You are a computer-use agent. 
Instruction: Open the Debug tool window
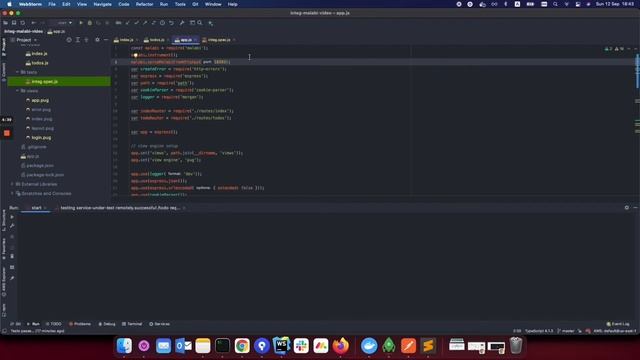pos(107,324)
